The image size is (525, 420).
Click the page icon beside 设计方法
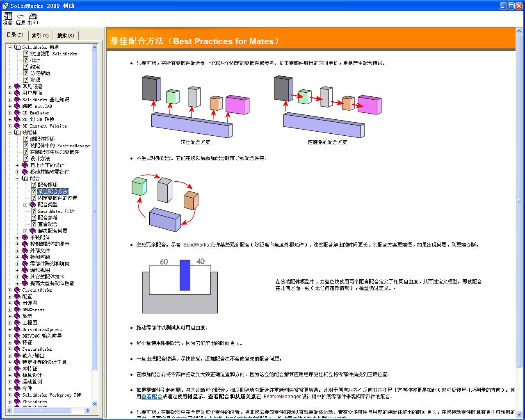click(26, 159)
